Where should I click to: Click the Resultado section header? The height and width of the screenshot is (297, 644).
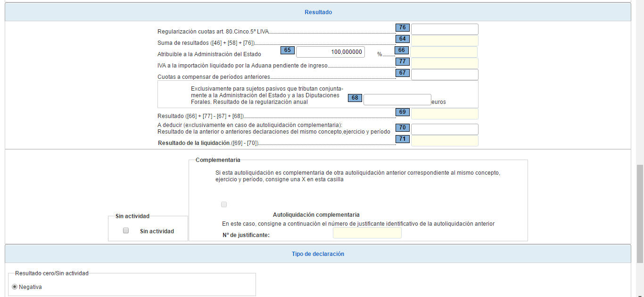(318, 12)
